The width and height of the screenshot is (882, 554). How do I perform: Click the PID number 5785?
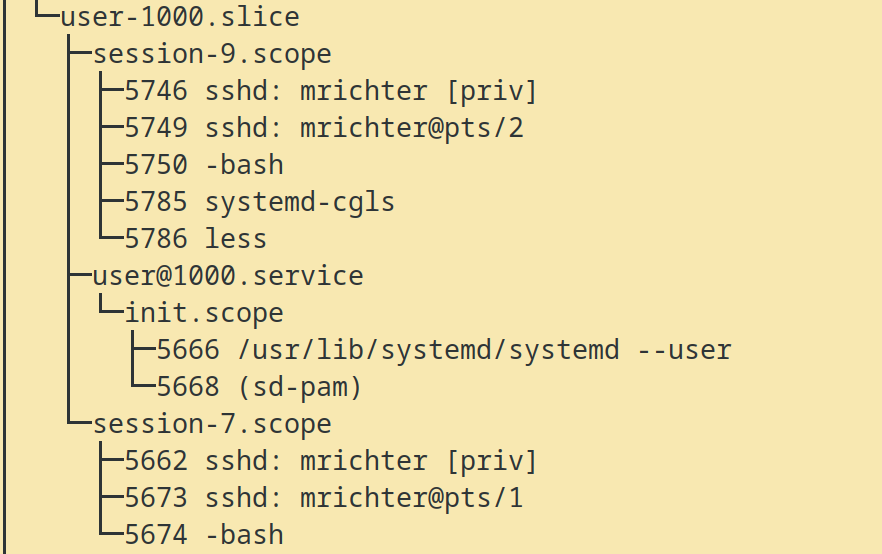coord(156,202)
